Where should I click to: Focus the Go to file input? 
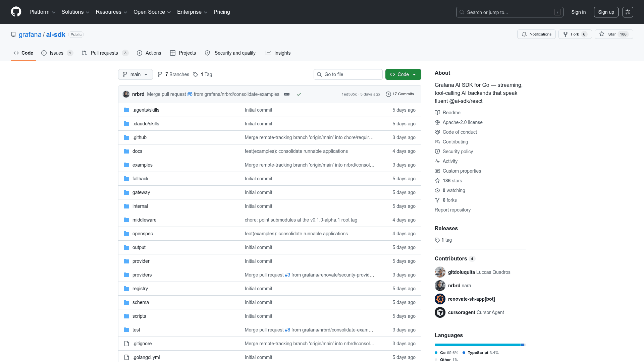[348, 74]
